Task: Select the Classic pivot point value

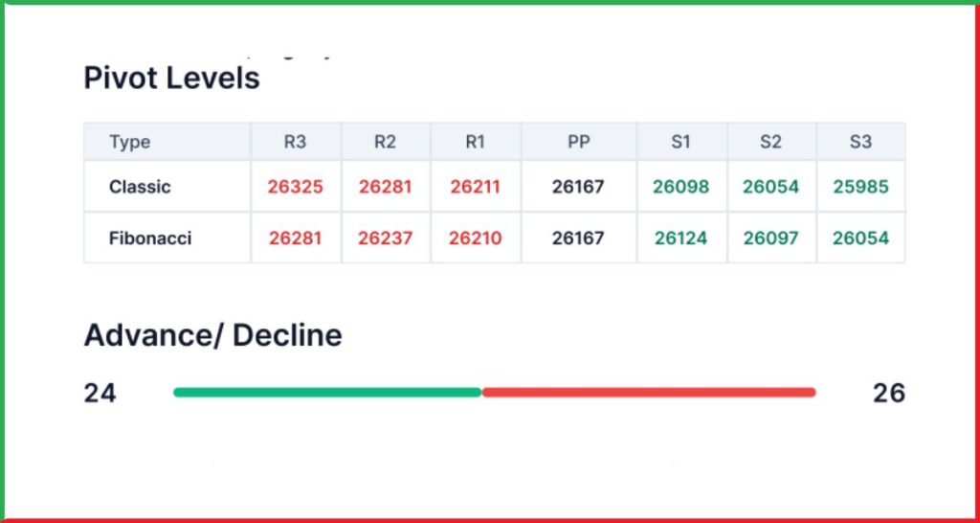Action: (x=578, y=187)
